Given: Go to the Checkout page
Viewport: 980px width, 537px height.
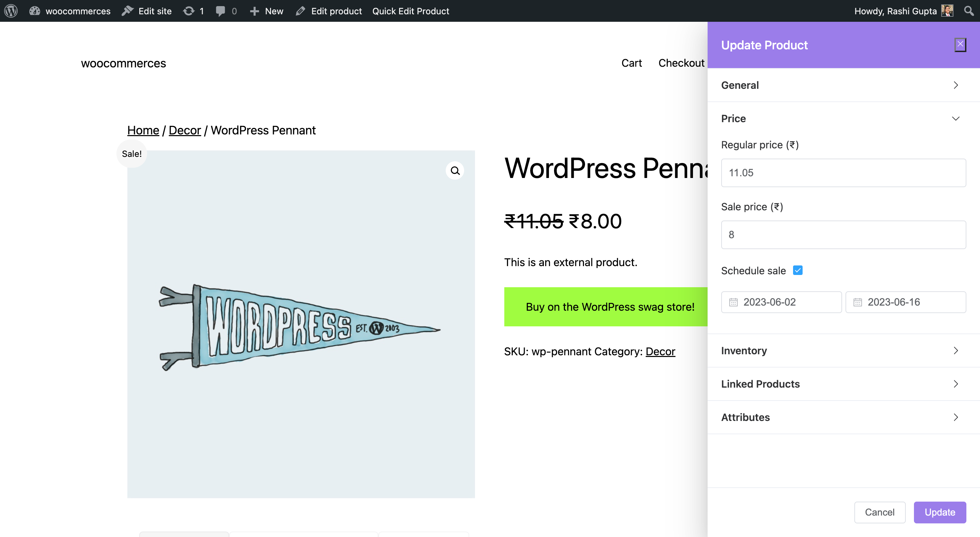Looking at the screenshot, I should pyautogui.click(x=681, y=63).
